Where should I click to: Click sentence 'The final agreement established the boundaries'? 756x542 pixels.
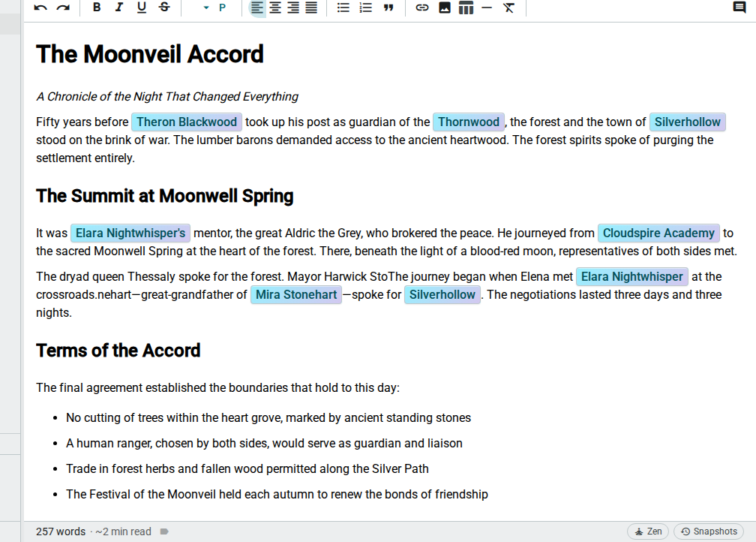(218, 388)
